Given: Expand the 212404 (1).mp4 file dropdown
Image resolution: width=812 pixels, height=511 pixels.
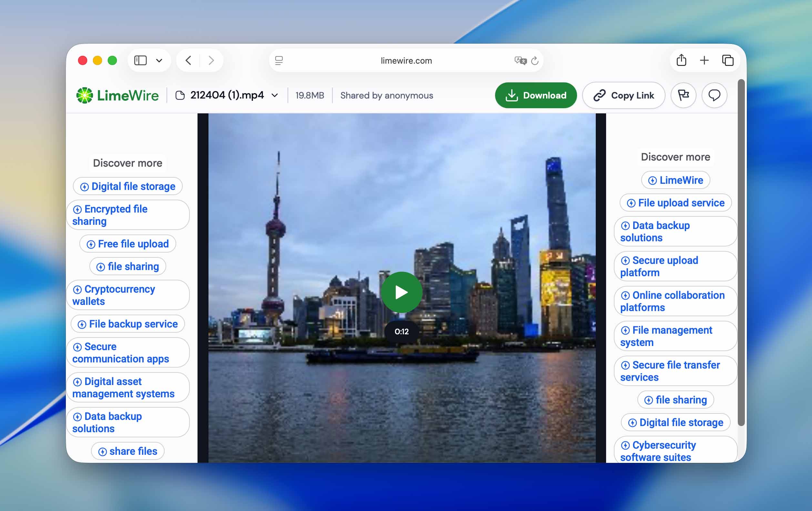Looking at the screenshot, I should click(x=275, y=96).
